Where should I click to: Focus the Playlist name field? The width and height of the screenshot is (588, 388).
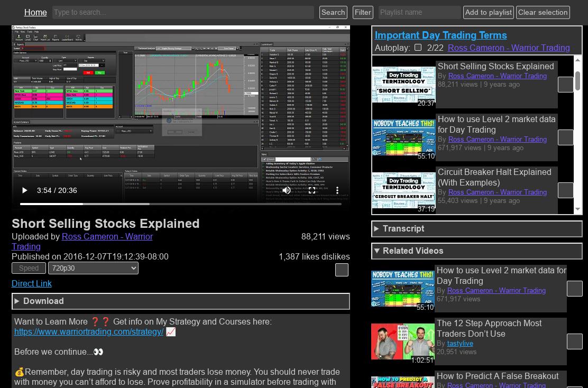point(419,12)
